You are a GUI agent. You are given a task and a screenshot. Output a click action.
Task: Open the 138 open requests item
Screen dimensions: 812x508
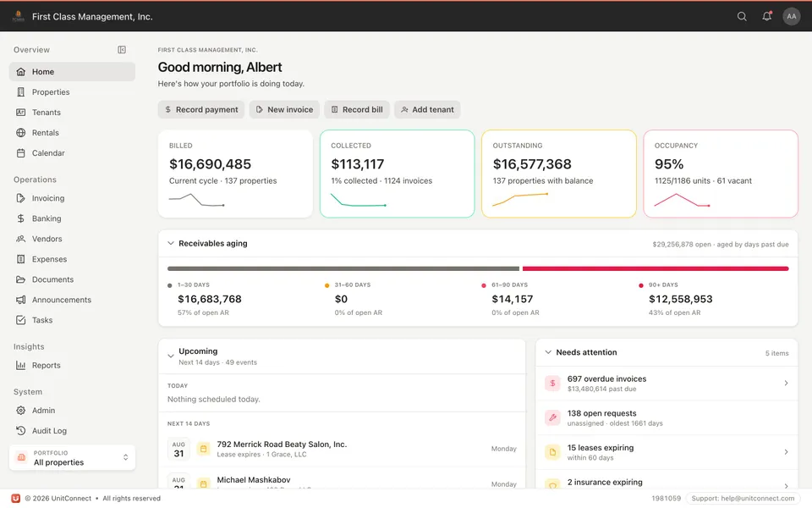[x=667, y=417]
